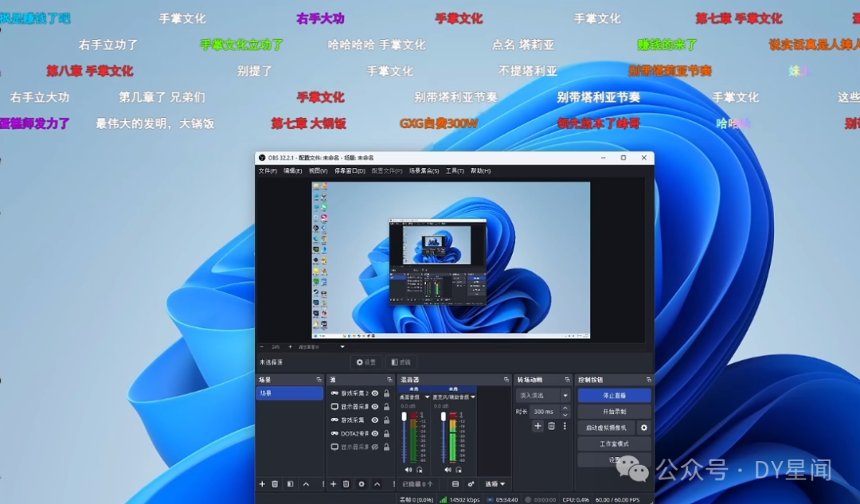Add a new source with plus icon

click(x=333, y=484)
